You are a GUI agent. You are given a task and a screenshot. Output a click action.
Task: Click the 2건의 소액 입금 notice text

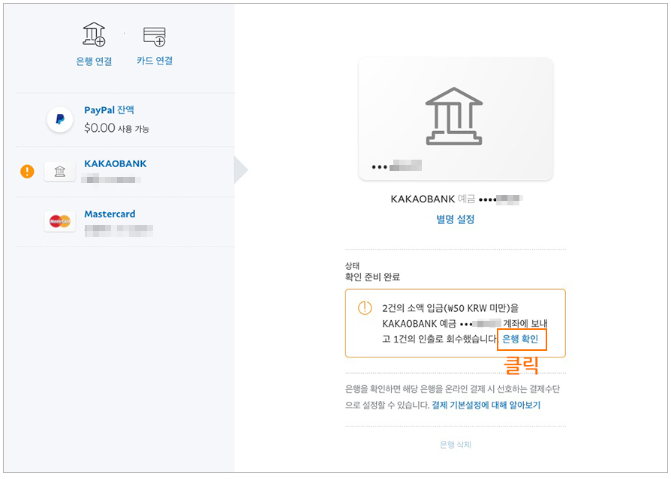pos(465,324)
